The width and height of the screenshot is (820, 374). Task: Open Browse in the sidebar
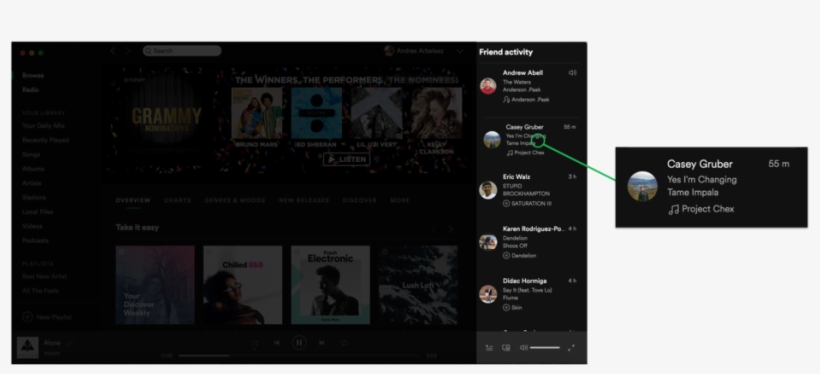(x=33, y=75)
